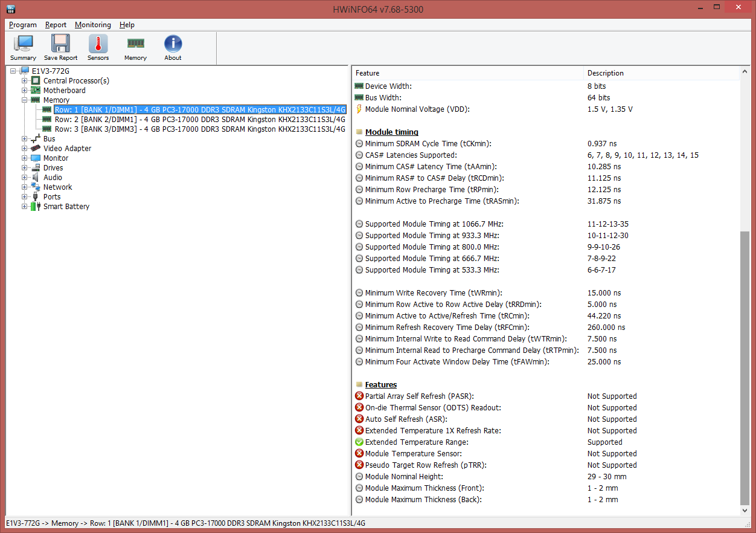
Task: Click the Module timing section folder icon
Action: pos(359,132)
